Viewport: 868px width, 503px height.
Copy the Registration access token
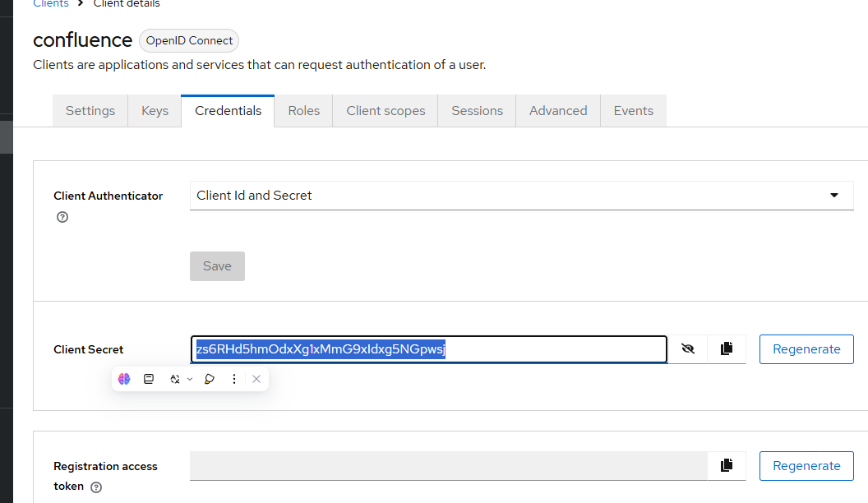[726, 466]
